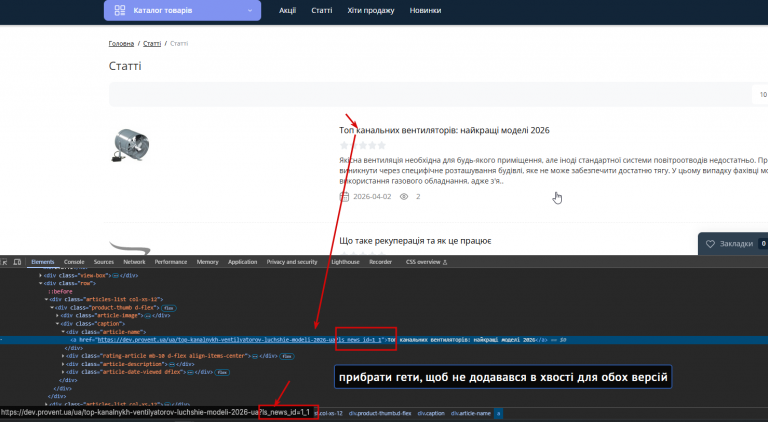Toggle the DevTools device toolbar icon
Viewport: 768px width, 422px height.
[x=17, y=262]
